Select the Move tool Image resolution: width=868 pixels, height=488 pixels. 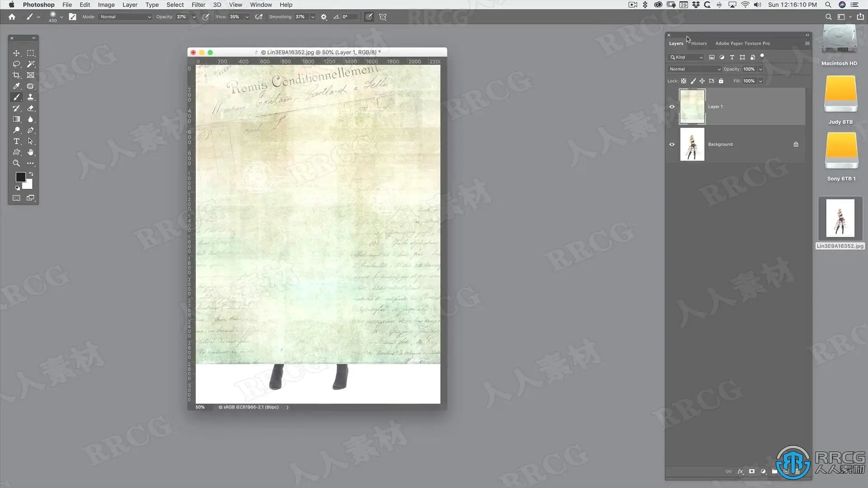coord(16,53)
